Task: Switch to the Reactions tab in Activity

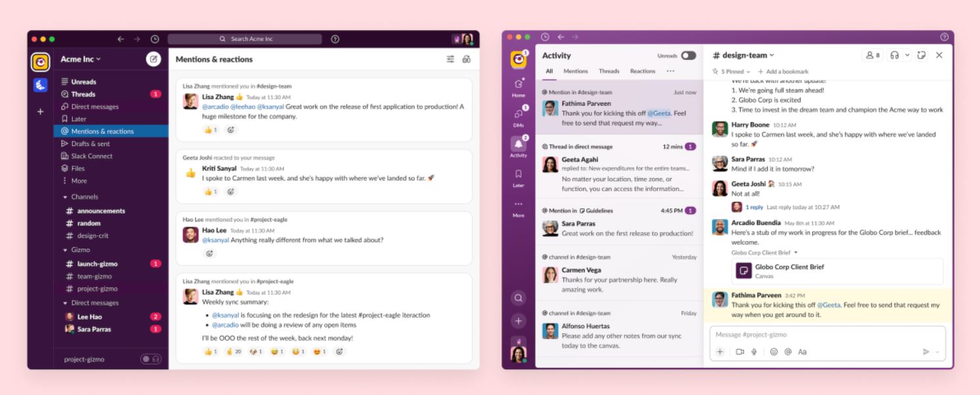Action: (x=643, y=71)
